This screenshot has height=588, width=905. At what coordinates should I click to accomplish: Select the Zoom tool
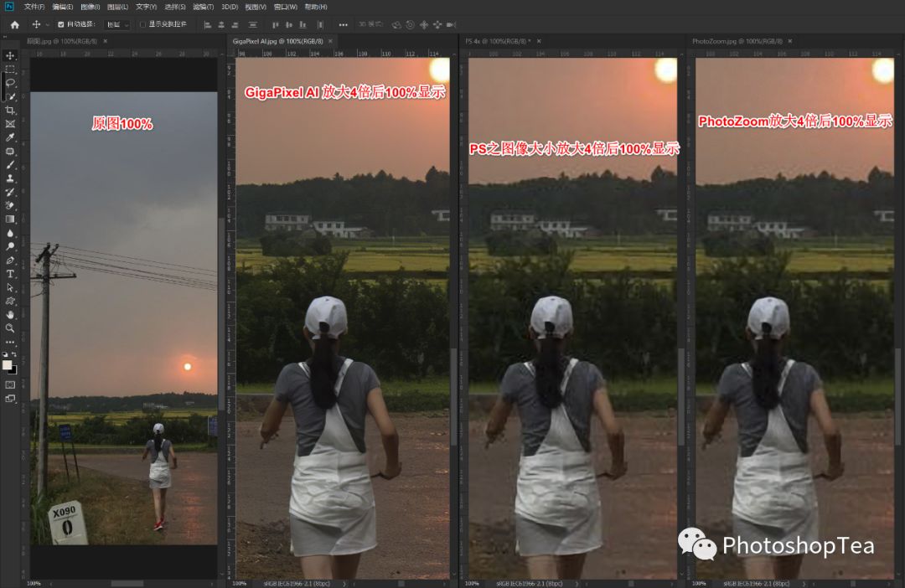click(10, 328)
